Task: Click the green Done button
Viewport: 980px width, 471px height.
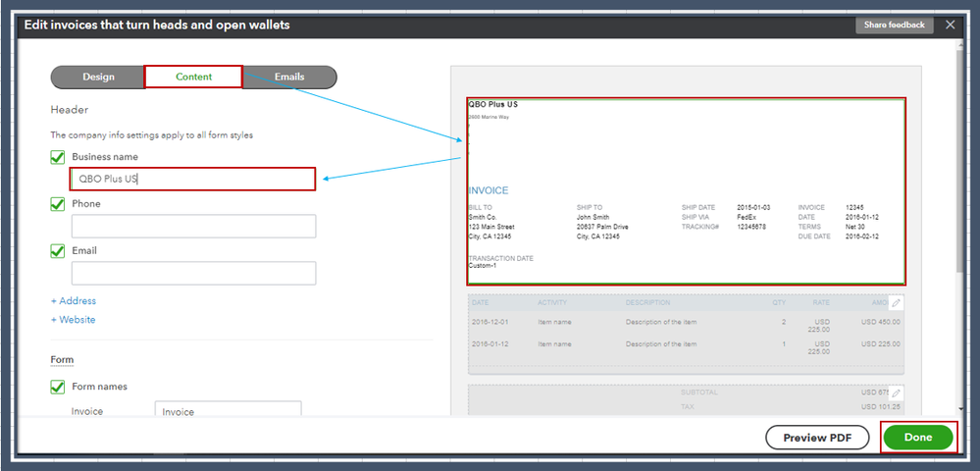Action: click(919, 438)
